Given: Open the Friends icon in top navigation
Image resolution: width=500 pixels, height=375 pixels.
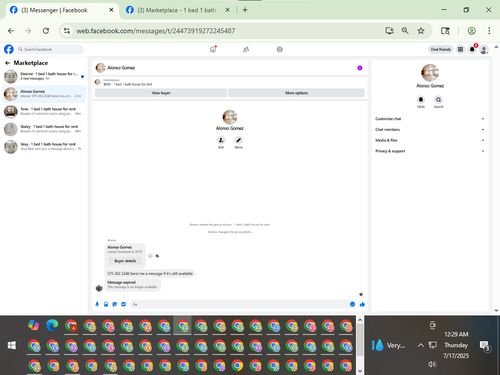Looking at the screenshot, I should [x=246, y=49].
